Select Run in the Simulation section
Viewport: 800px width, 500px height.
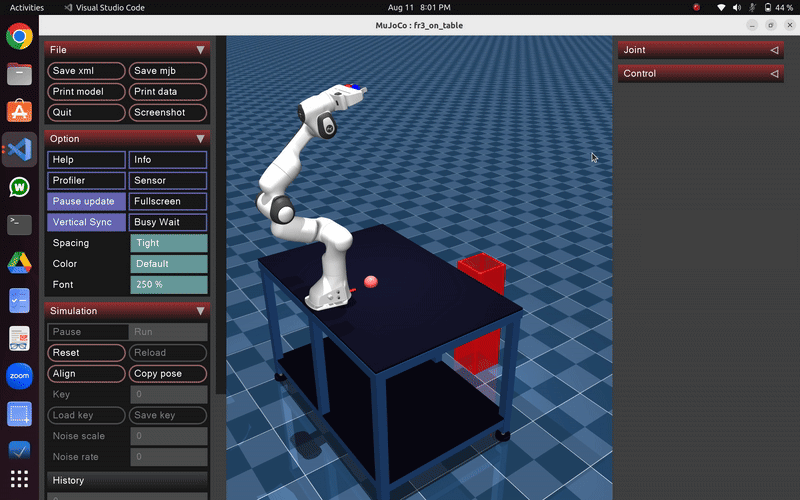pos(168,332)
